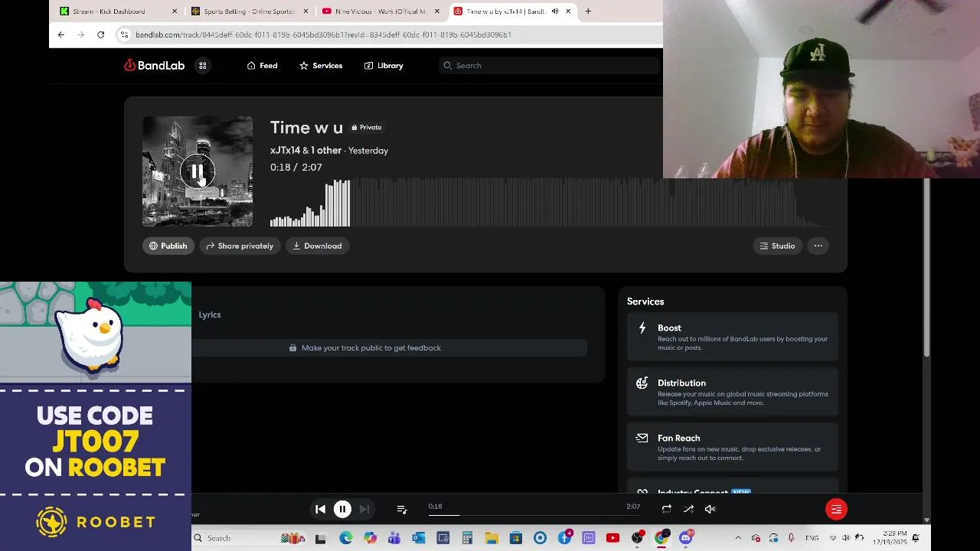This screenshot has height=551, width=980.
Task: Click the browser address bar URL
Action: (x=323, y=34)
